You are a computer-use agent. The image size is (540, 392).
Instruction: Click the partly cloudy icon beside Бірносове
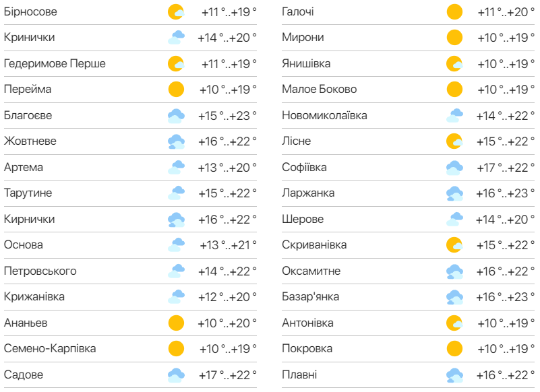175,11
